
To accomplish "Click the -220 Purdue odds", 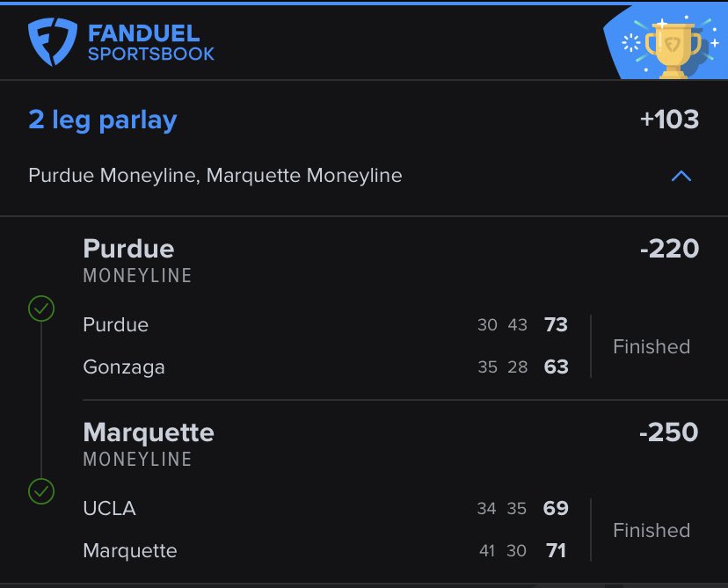I will (669, 248).
